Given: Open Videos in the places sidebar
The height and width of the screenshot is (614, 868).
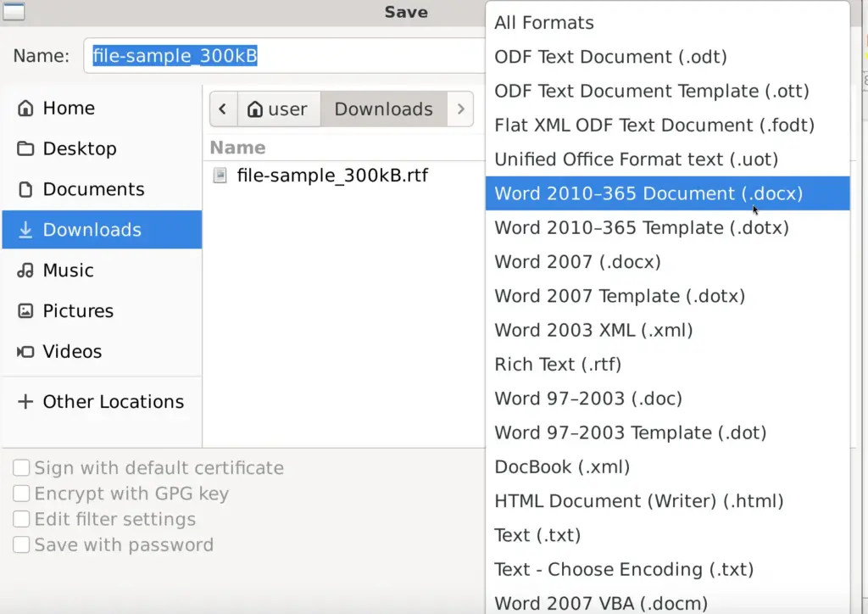Looking at the screenshot, I should tap(102, 352).
